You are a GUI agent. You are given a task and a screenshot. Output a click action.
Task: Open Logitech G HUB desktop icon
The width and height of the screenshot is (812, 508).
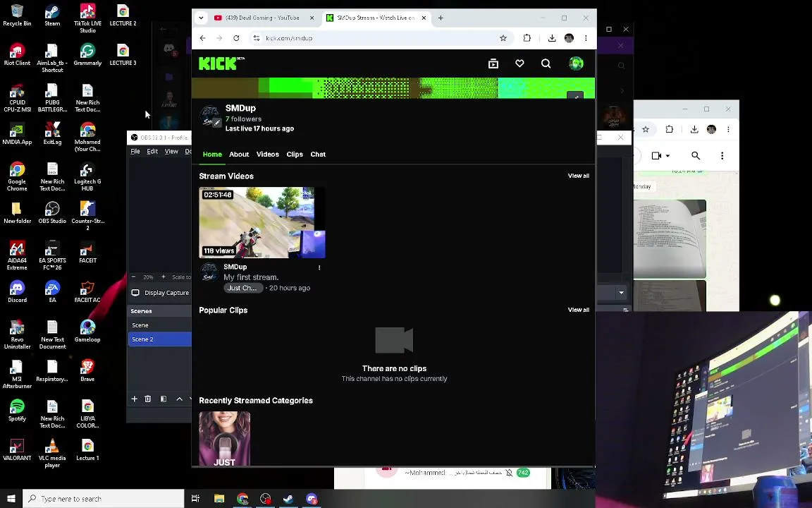pos(87,177)
